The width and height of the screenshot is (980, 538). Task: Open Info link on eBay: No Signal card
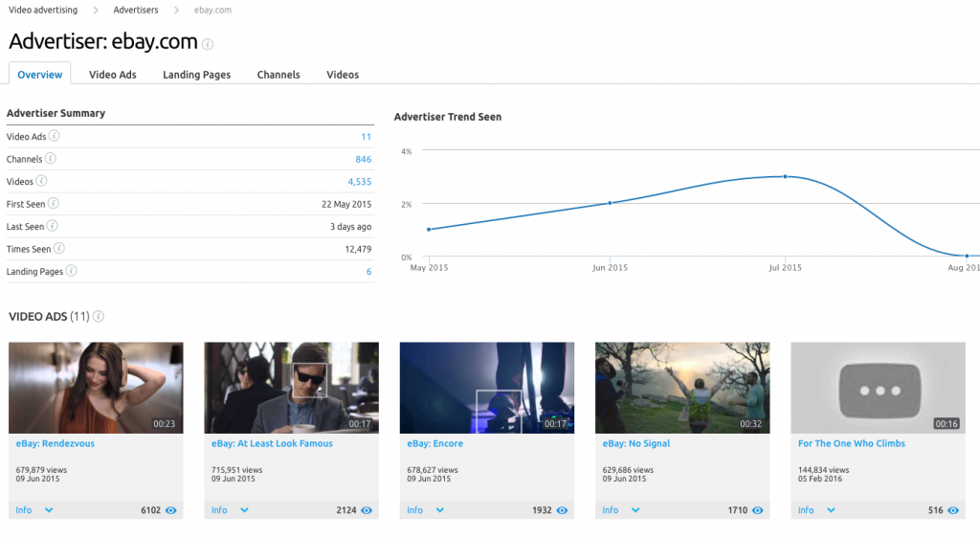click(x=611, y=510)
